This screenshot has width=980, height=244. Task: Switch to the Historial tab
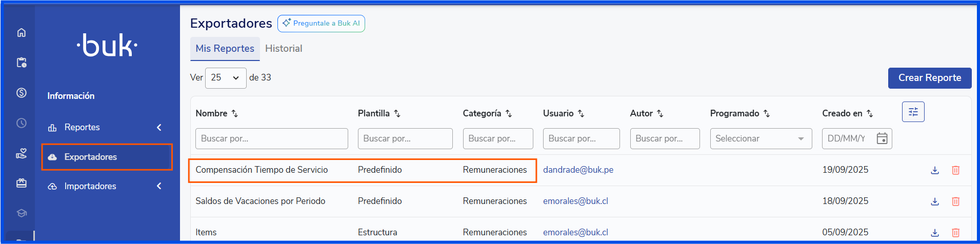click(x=284, y=49)
